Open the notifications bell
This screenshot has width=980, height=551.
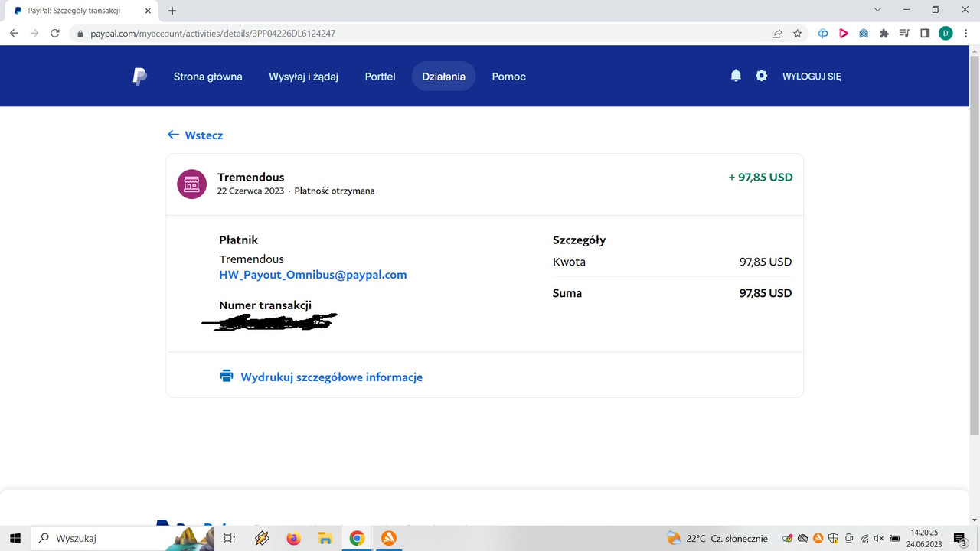736,76
